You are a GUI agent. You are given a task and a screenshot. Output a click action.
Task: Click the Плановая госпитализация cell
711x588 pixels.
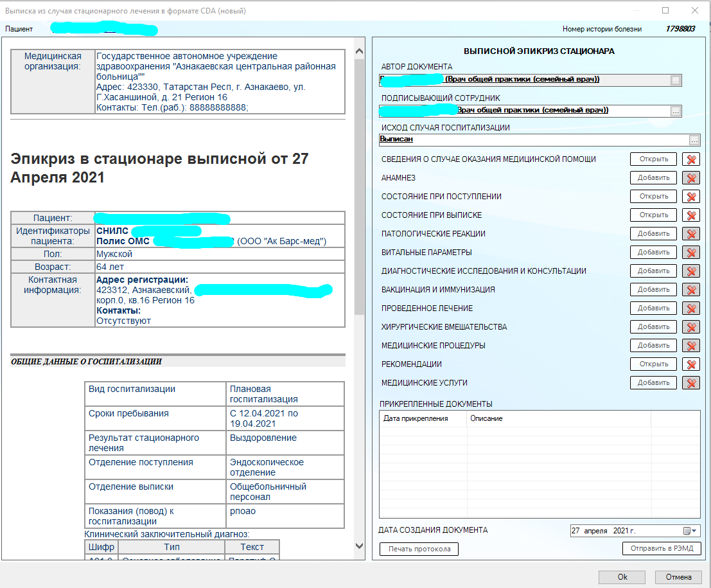(x=285, y=395)
